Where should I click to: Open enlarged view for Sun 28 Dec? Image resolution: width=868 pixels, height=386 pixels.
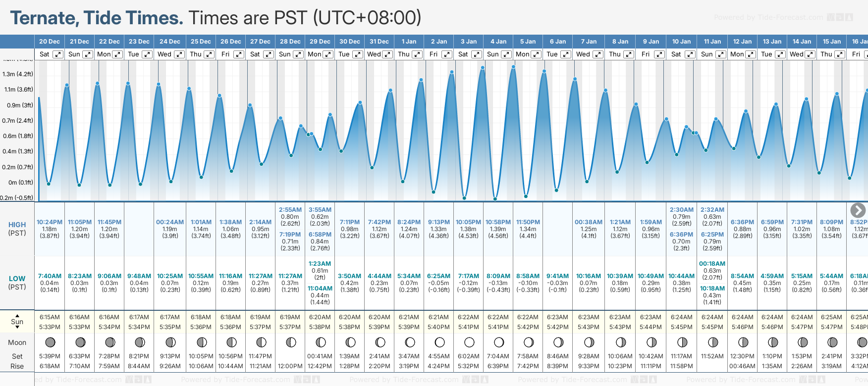(x=298, y=54)
